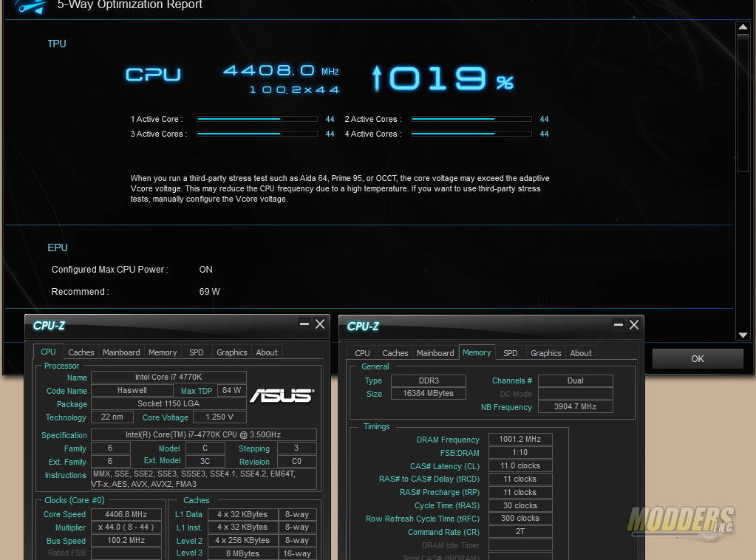Viewport: 756px width, 560px height.
Task: Click the Configured Max CPU Power 'ON' value
Action: point(205,270)
